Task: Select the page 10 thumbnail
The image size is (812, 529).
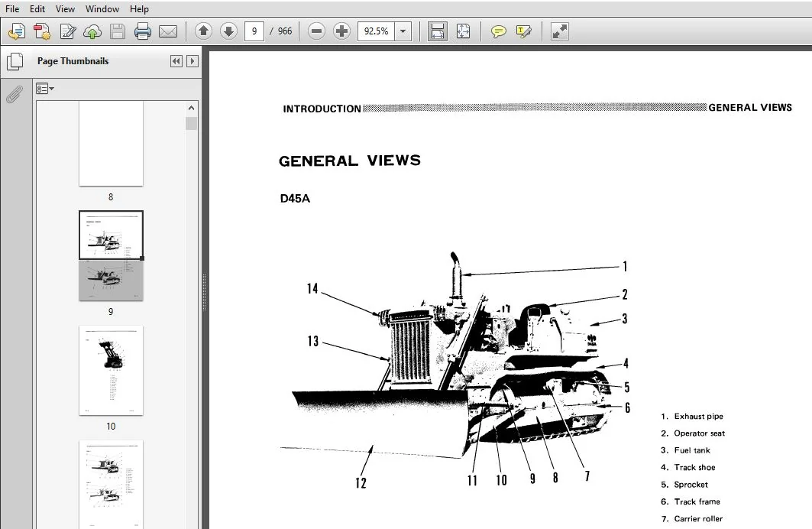Action: 111,371
